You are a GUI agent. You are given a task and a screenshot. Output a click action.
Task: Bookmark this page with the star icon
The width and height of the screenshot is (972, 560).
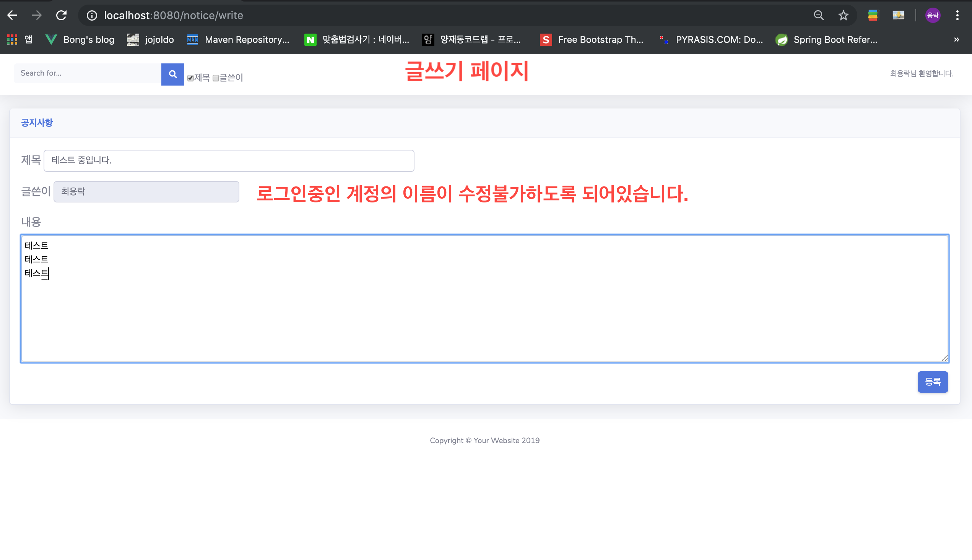[x=843, y=15]
